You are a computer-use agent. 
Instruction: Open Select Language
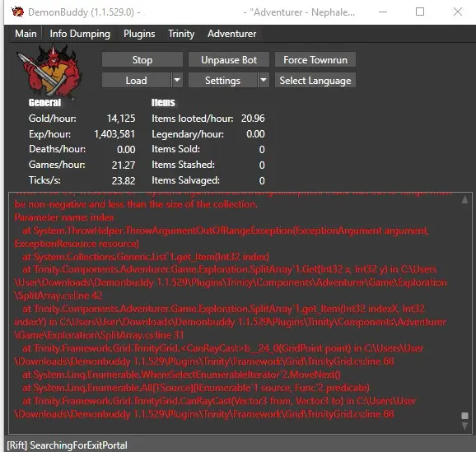tap(315, 81)
